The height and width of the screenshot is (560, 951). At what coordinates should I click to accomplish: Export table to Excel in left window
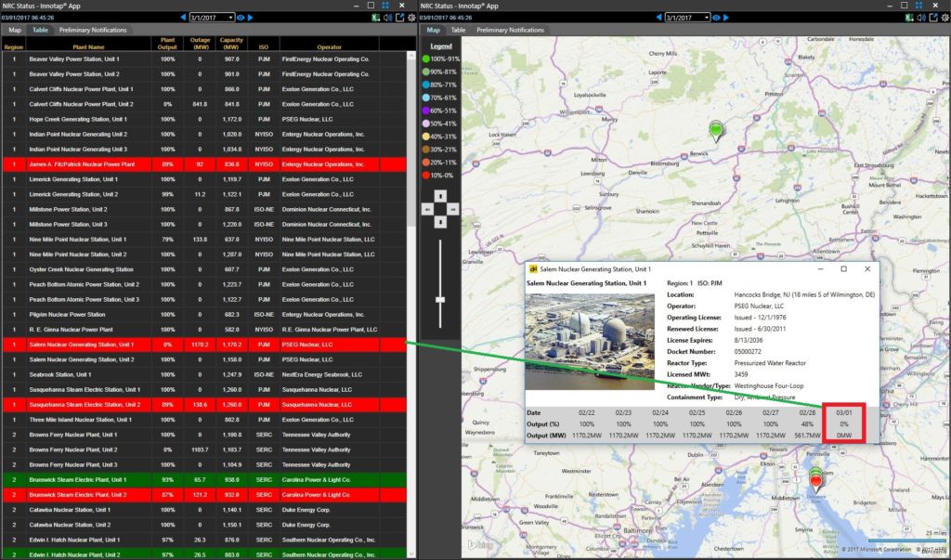coord(376,18)
